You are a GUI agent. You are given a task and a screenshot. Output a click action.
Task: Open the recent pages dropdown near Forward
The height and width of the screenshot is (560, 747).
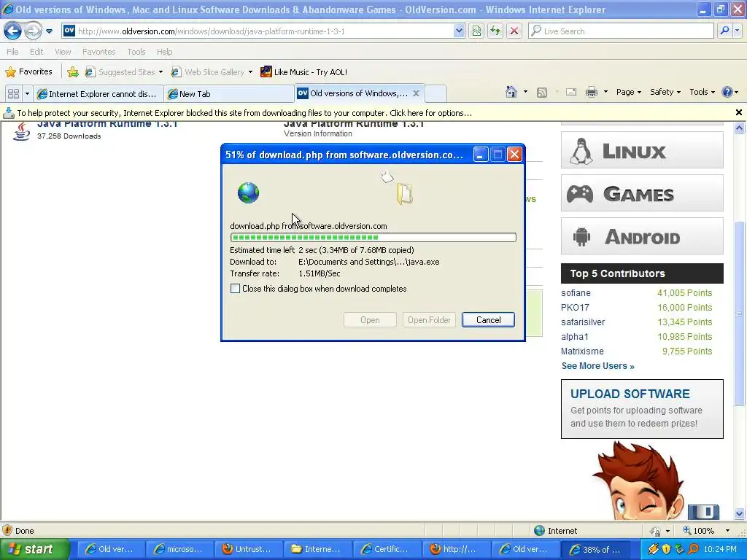[x=49, y=31]
